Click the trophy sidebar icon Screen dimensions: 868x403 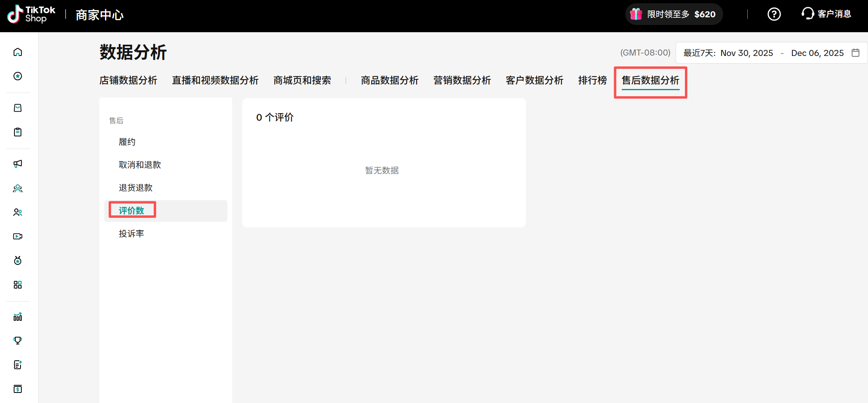(18, 341)
